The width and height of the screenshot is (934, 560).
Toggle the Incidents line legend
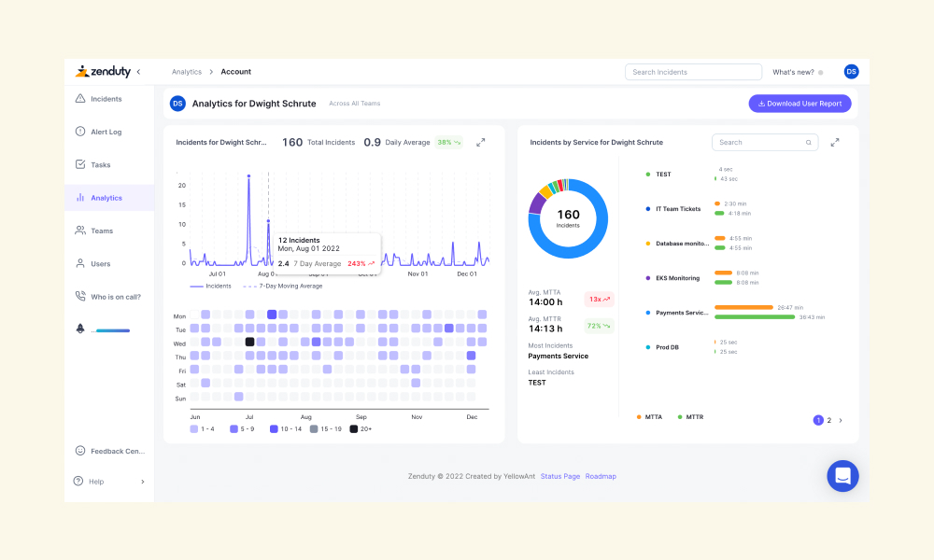click(x=211, y=287)
